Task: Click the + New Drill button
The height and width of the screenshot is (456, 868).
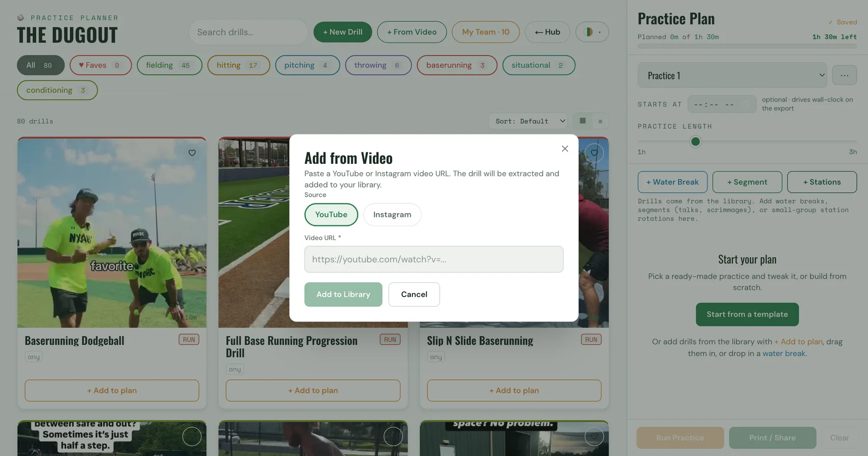Action: point(342,32)
